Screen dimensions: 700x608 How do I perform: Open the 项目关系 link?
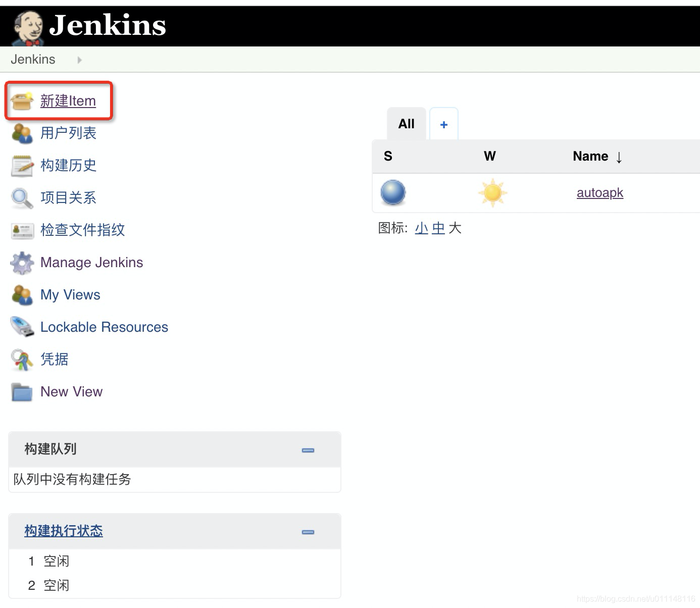68,198
